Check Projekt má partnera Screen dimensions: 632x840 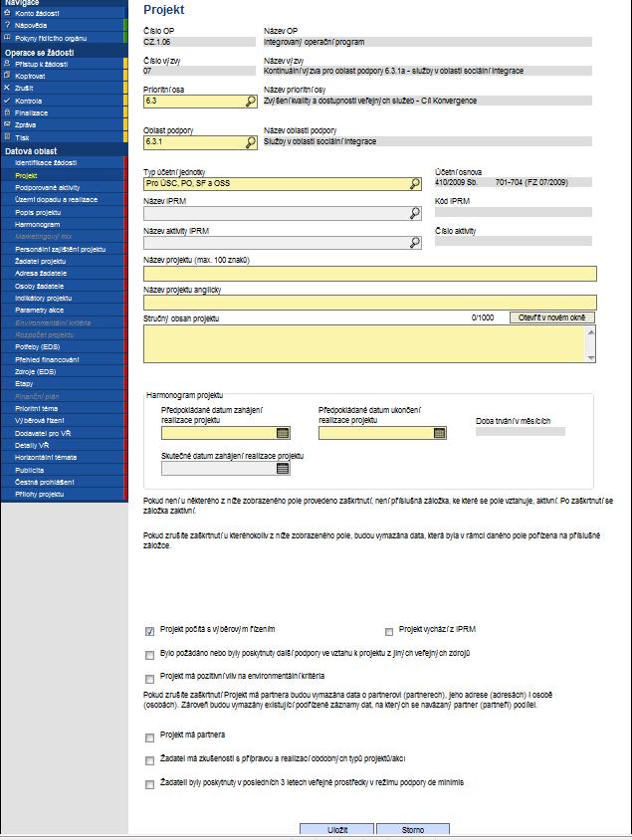click(x=149, y=737)
